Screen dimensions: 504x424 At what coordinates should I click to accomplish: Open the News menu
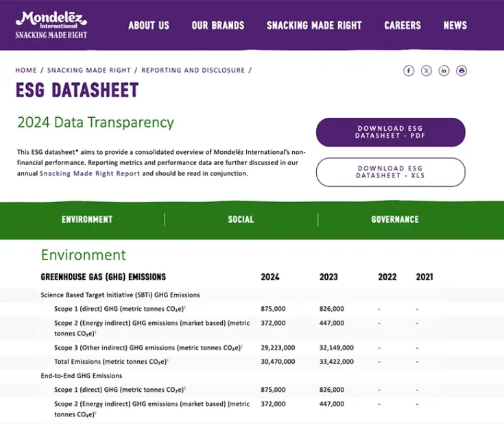point(455,25)
